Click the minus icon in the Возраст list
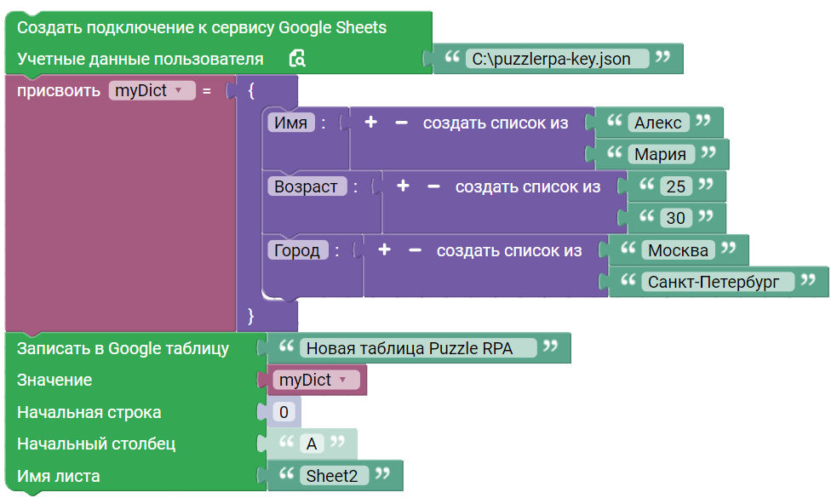 tap(433, 186)
